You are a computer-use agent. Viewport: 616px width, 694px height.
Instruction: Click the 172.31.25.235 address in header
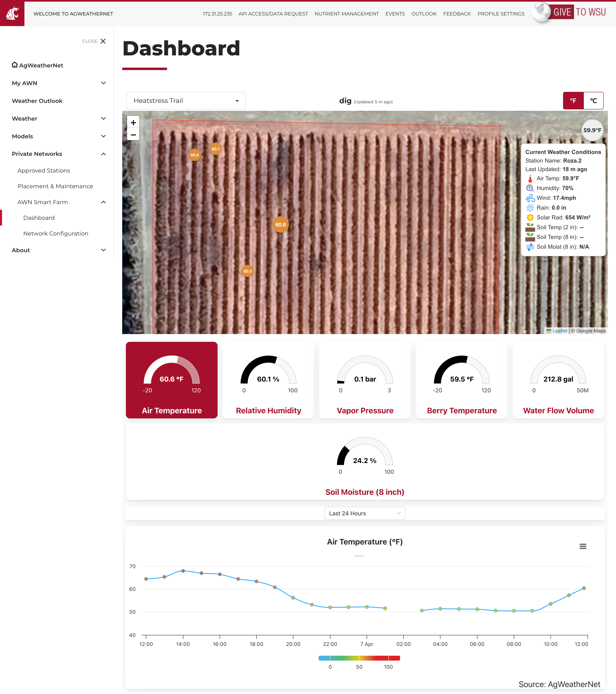pyautogui.click(x=217, y=14)
